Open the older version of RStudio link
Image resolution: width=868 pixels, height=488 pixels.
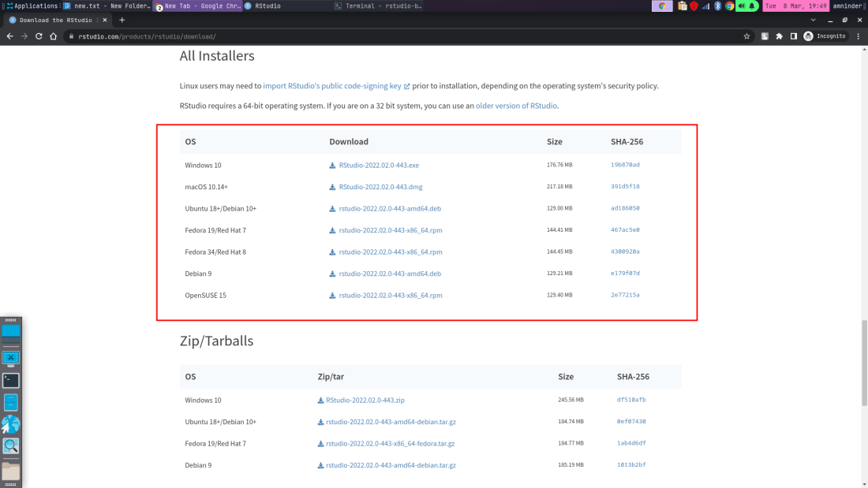[x=517, y=106]
